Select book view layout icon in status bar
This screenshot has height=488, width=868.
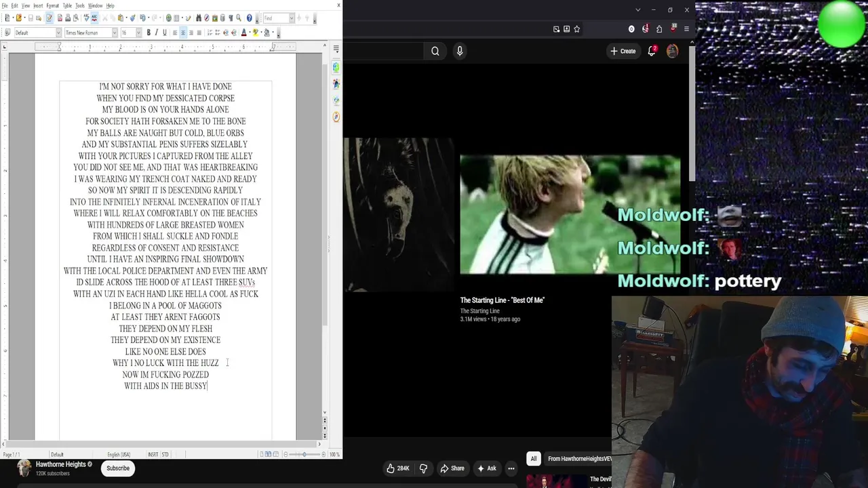point(276,454)
